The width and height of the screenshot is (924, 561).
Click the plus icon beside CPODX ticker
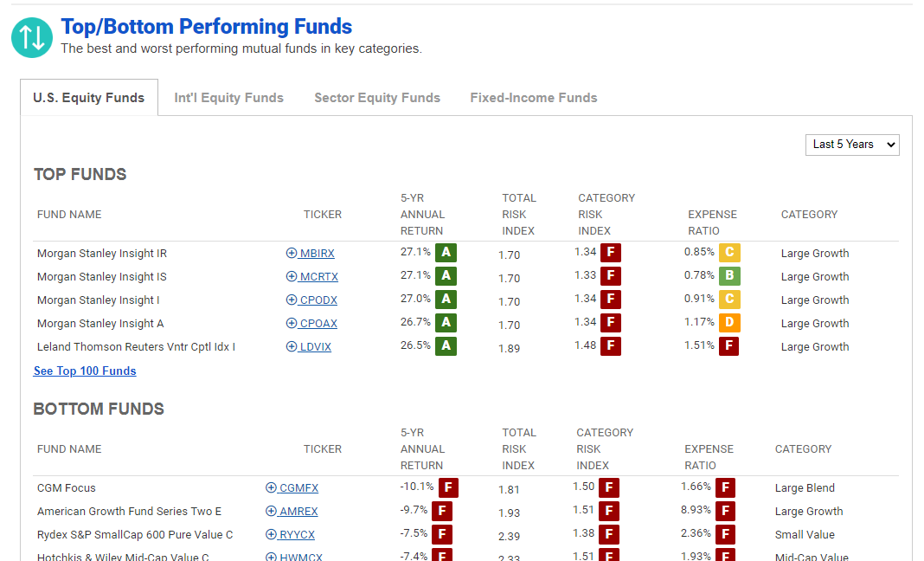click(x=291, y=300)
